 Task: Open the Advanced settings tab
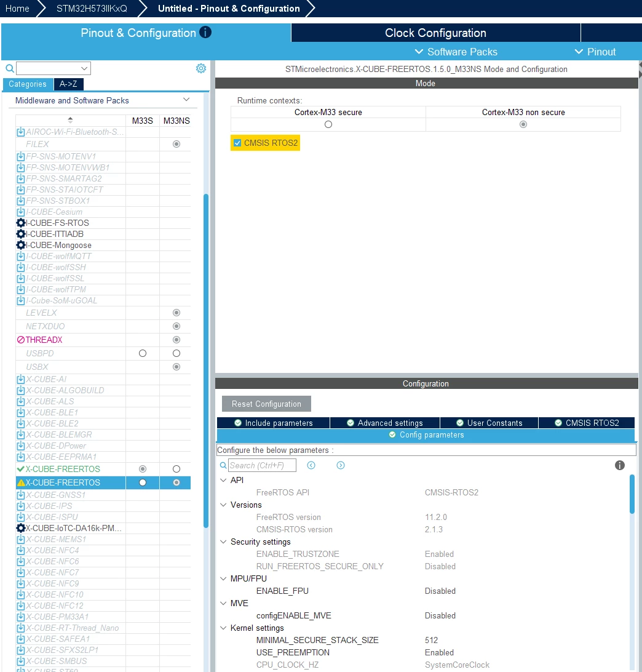[384, 423]
